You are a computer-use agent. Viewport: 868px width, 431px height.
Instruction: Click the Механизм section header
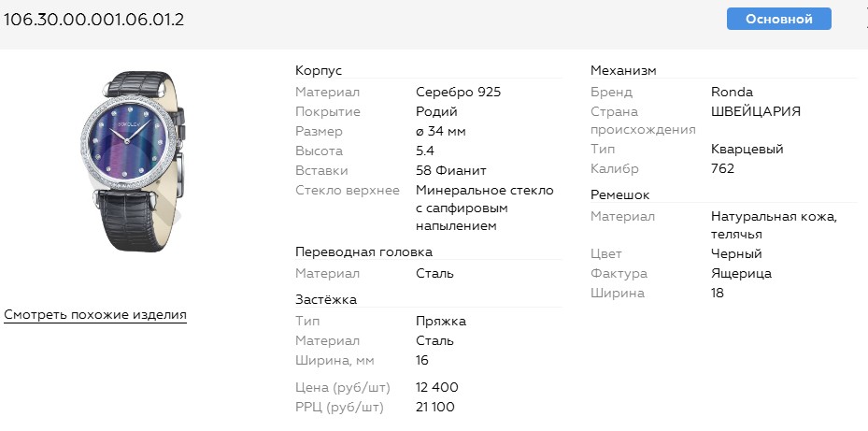pyautogui.click(x=623, y=71)
